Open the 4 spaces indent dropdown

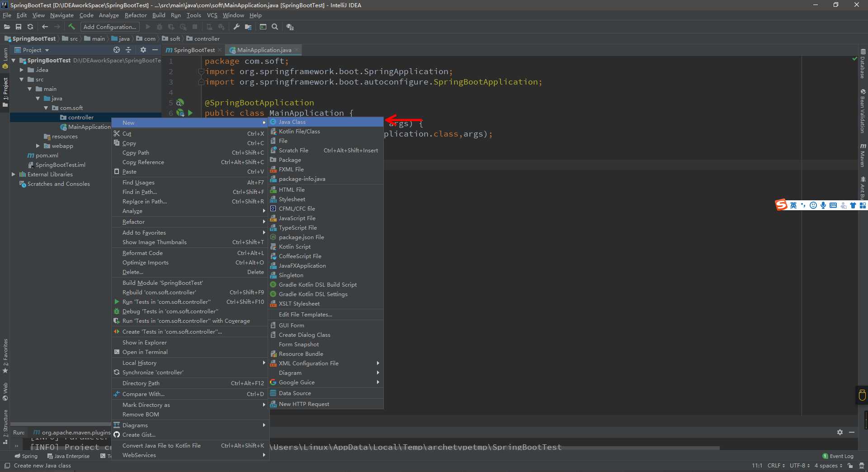(828, 466)
